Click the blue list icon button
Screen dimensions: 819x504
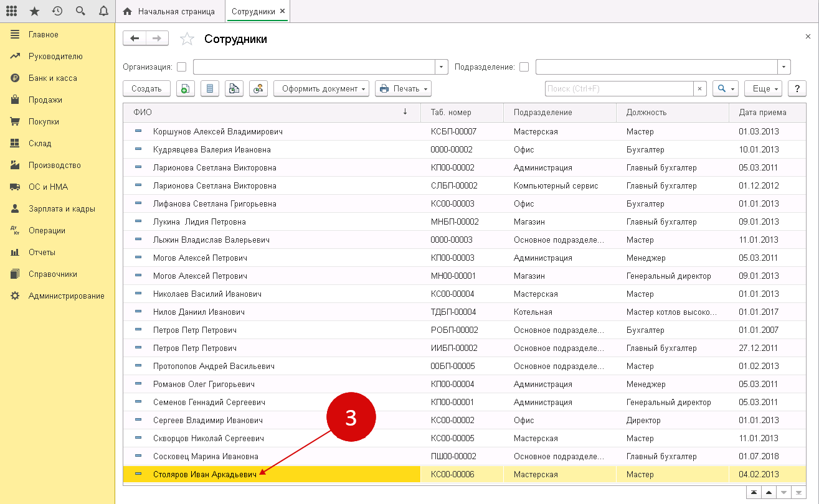209,88
